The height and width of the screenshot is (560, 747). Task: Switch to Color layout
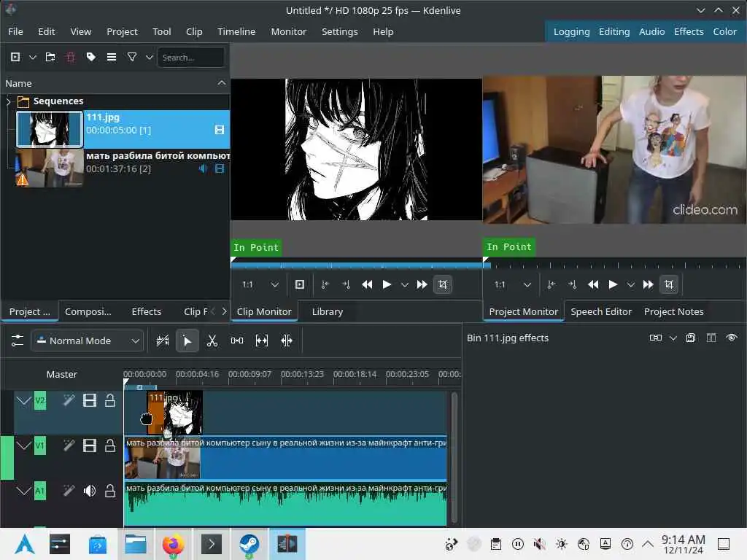[724, 31]
